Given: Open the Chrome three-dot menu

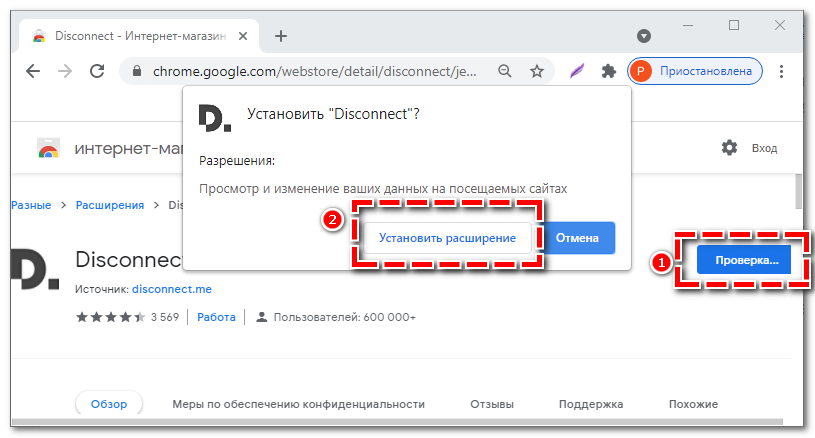Looking at the screenshot, I should pos(781,71).
